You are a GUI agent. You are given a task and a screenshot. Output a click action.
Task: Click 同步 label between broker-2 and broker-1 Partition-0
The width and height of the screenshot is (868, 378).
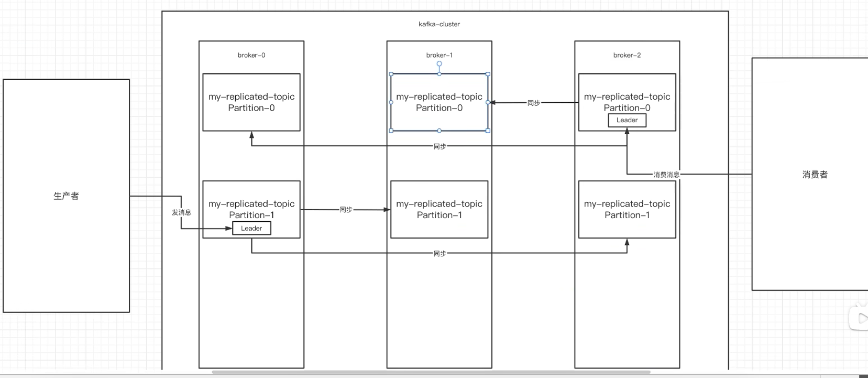coord(533,103)
